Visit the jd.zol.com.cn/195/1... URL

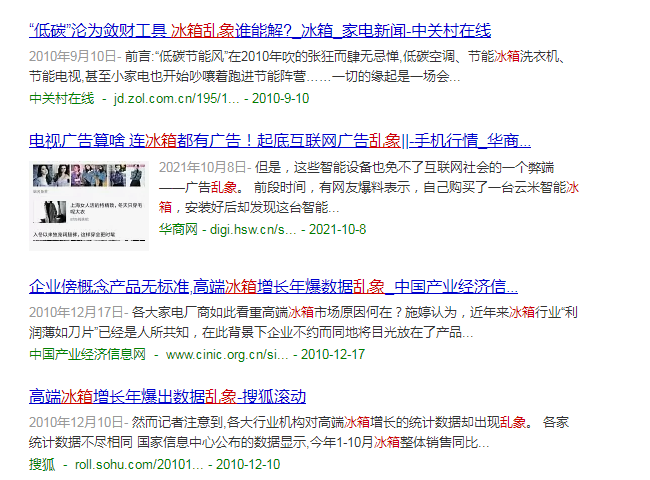click(x=177, y=99)
